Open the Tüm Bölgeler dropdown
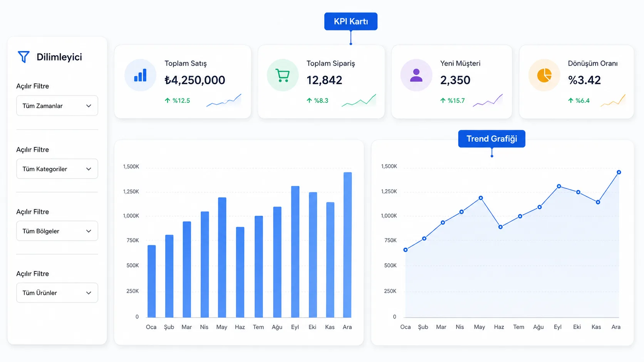This screenshot has width=644, height=362. coord(57,231)
